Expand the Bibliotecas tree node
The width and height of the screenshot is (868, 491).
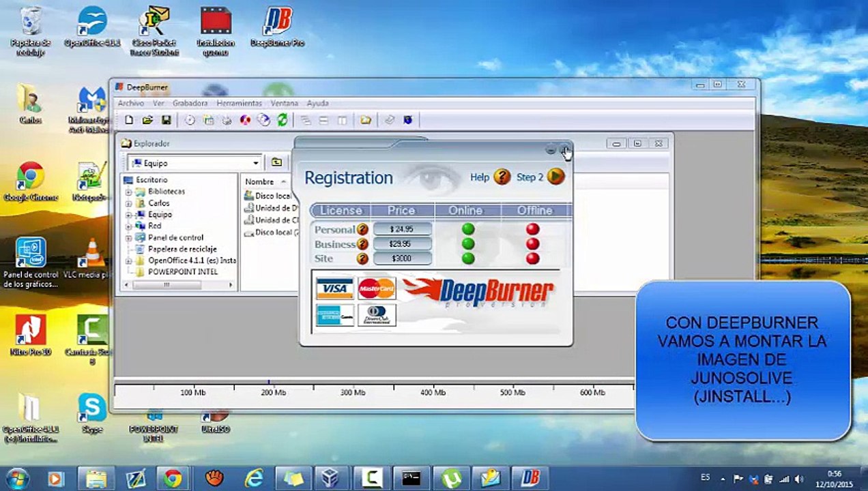[x=128, y=192]
